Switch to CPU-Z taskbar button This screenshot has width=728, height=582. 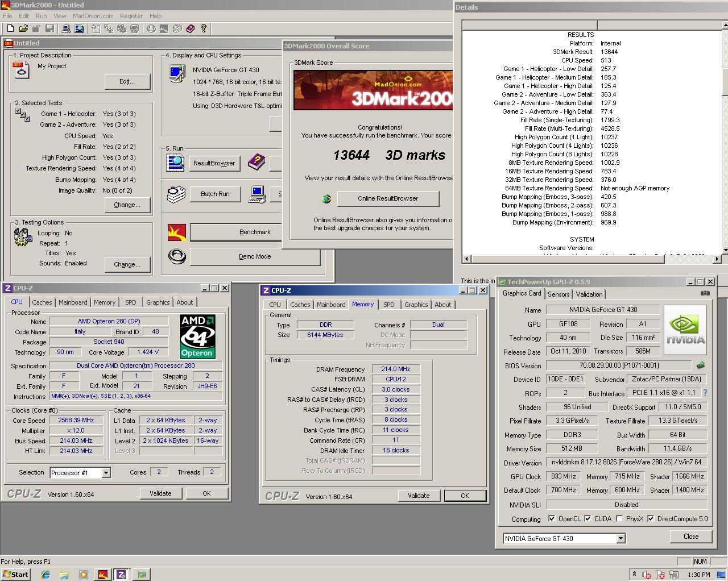tap(121, 575)
